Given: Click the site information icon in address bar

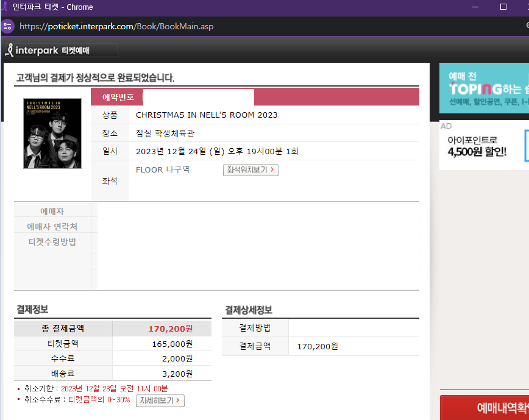Looking at the screenshot, I should [x=7, y=26].
